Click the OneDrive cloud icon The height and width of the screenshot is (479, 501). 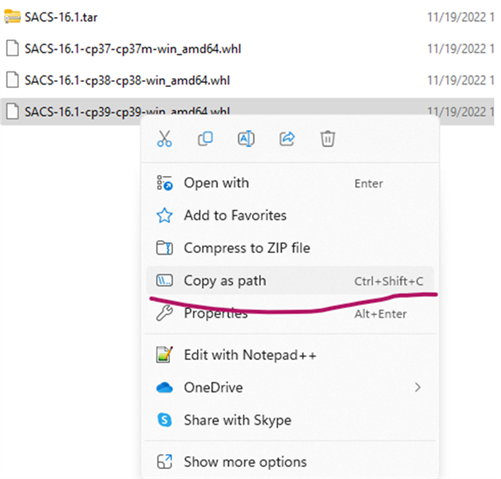(x=164, y=388)
